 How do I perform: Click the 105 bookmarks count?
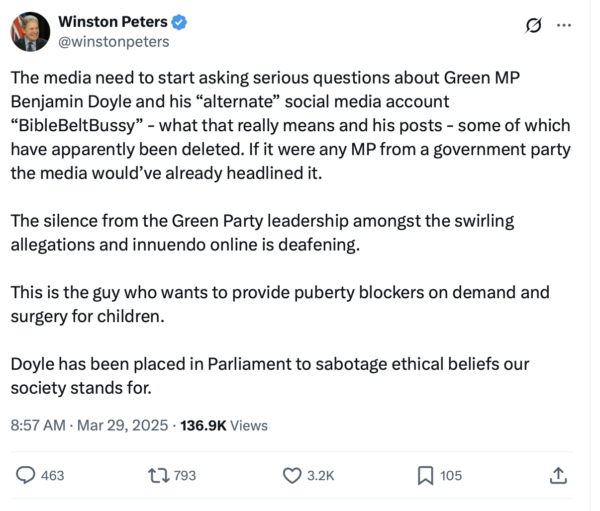click(452, 476)
